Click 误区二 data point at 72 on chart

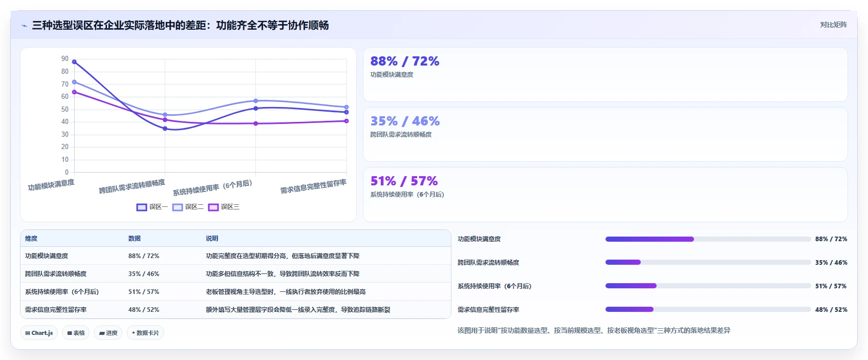[74, 82]
